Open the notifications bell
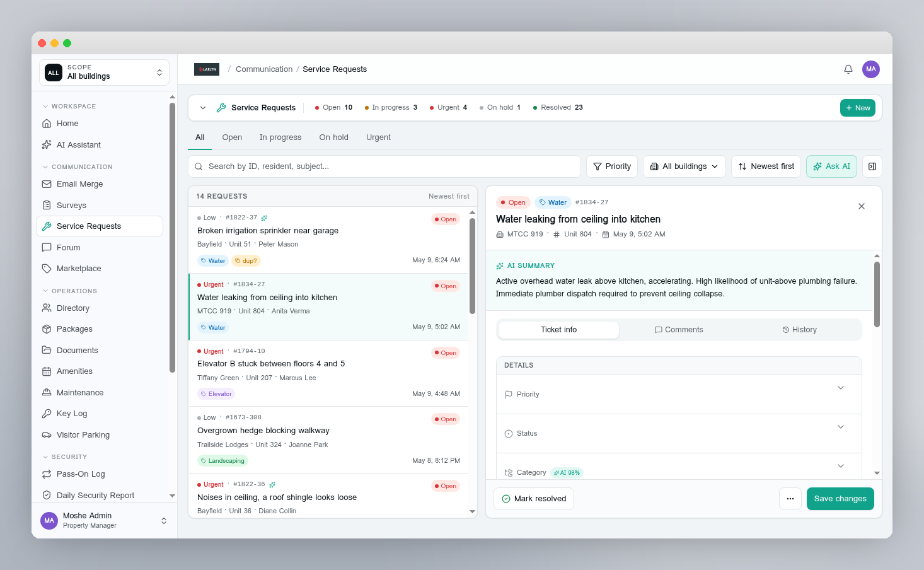This screenshot has width=924, height=570. point(848,69)
